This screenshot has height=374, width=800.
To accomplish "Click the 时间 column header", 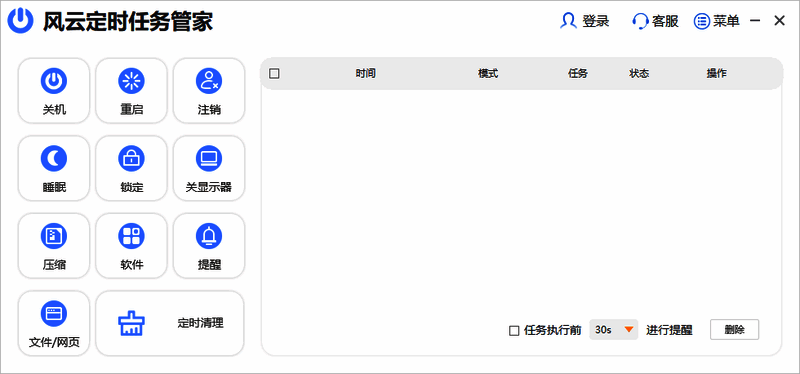I will coord(365,73).
